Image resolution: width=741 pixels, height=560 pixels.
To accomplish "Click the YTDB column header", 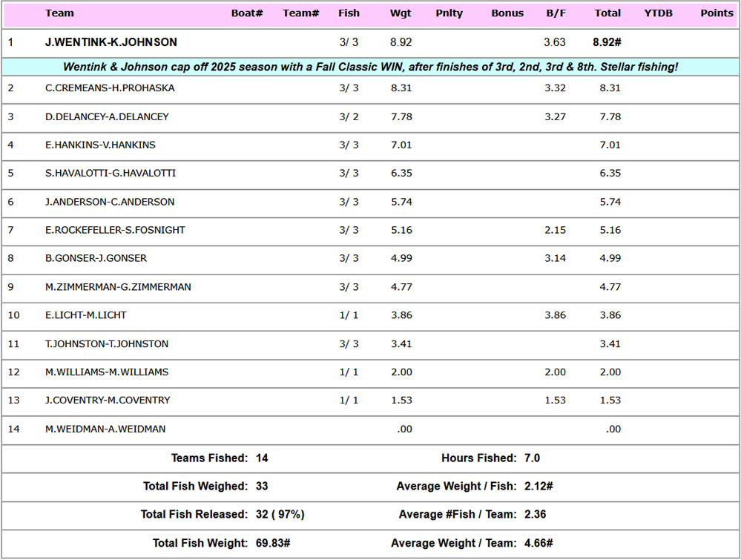I will pyautogui.click(x=658, y=13).
